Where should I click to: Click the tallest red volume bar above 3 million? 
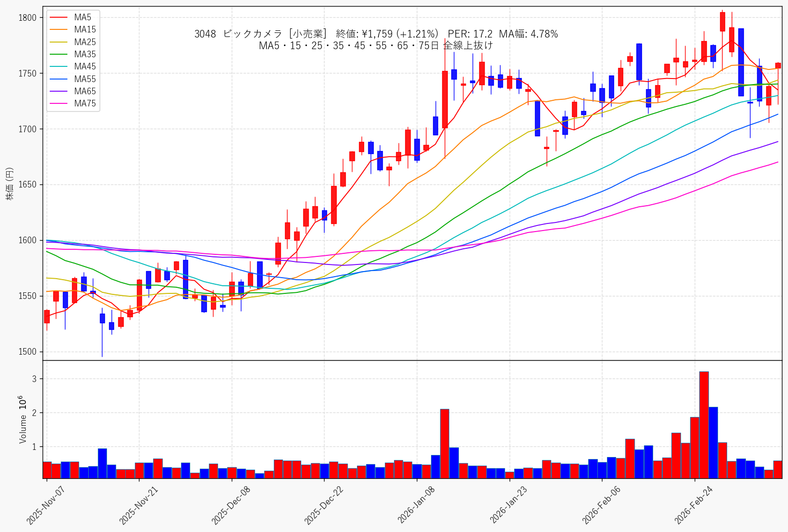704,425
